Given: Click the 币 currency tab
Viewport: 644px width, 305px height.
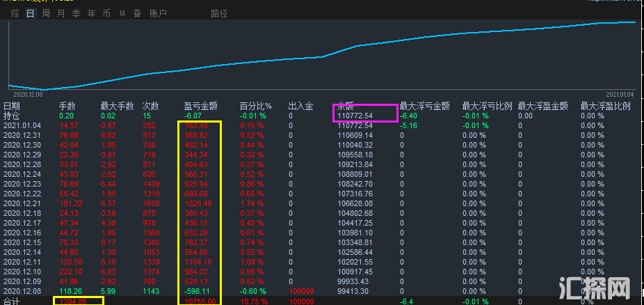Looking at the screenshot, I should [x=106, y=13].
